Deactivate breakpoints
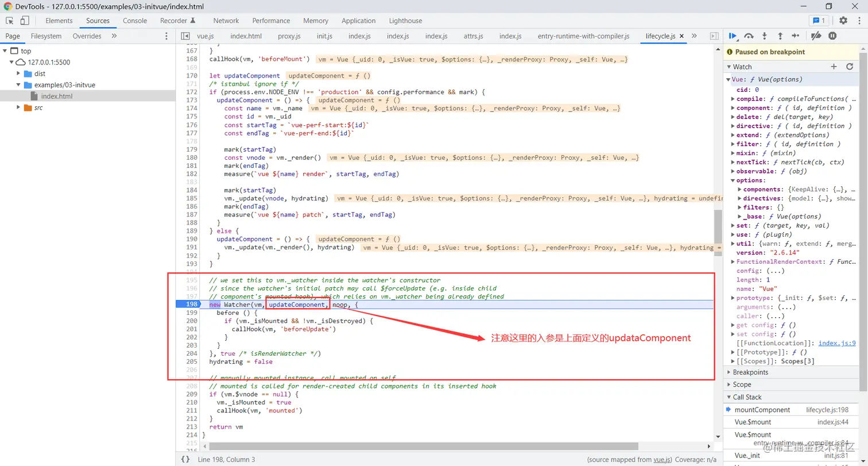868x466 pixels. pos(816,36)
